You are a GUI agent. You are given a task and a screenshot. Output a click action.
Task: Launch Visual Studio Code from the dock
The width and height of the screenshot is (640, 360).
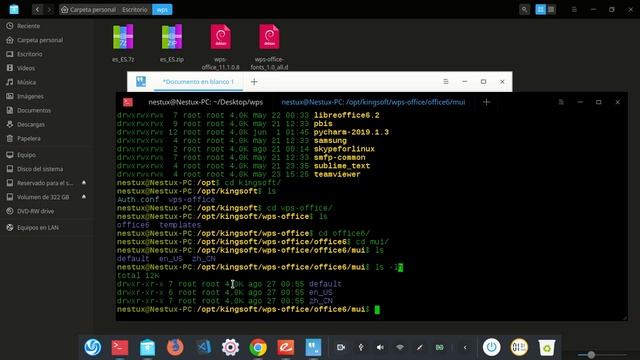(x=203, y=347)
